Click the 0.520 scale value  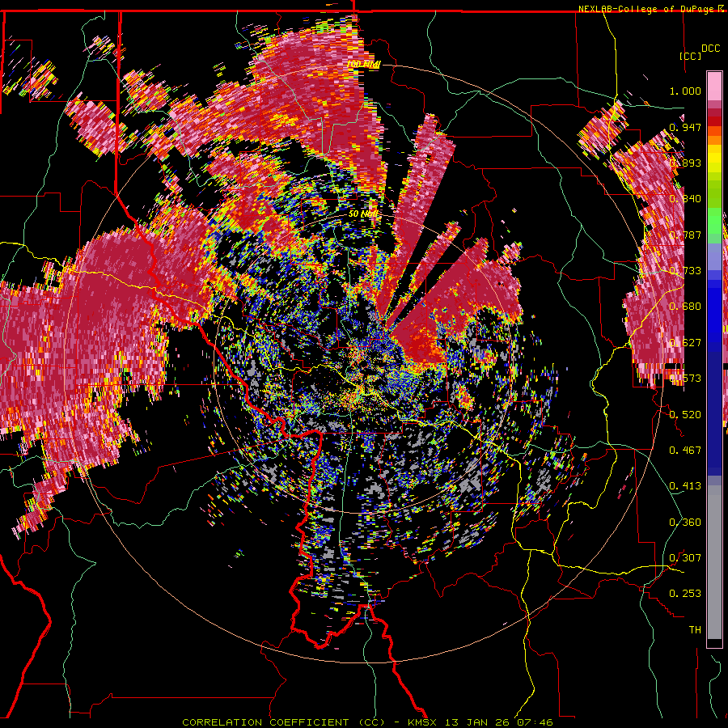685,415
